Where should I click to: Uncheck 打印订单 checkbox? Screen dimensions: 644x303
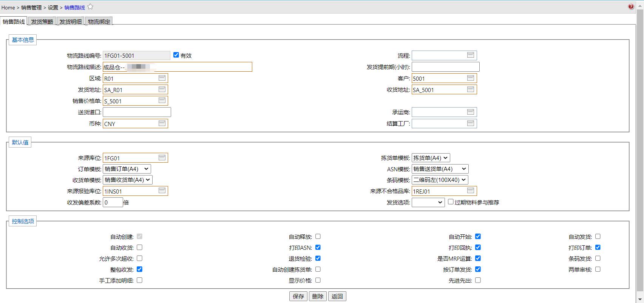598,247
